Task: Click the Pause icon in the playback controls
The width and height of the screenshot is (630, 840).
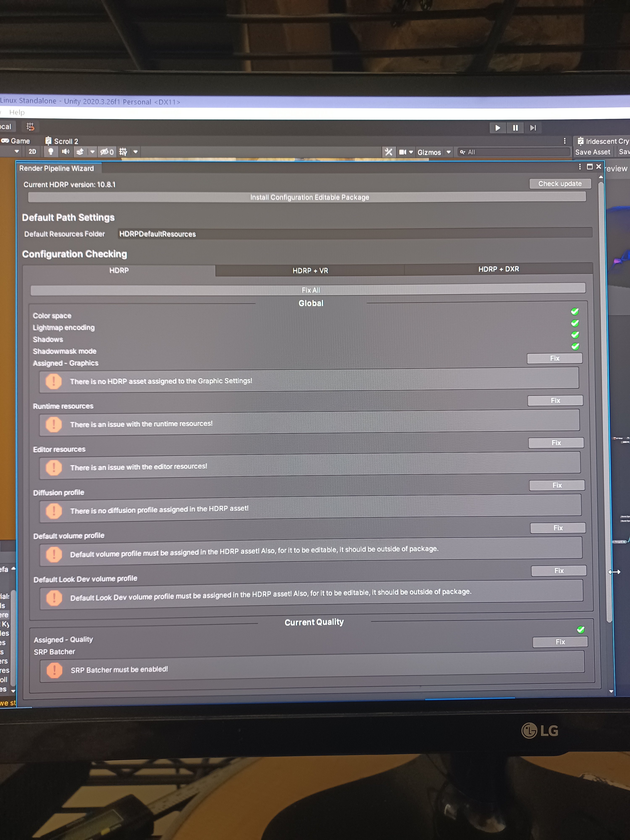Action: pos(515,128)
